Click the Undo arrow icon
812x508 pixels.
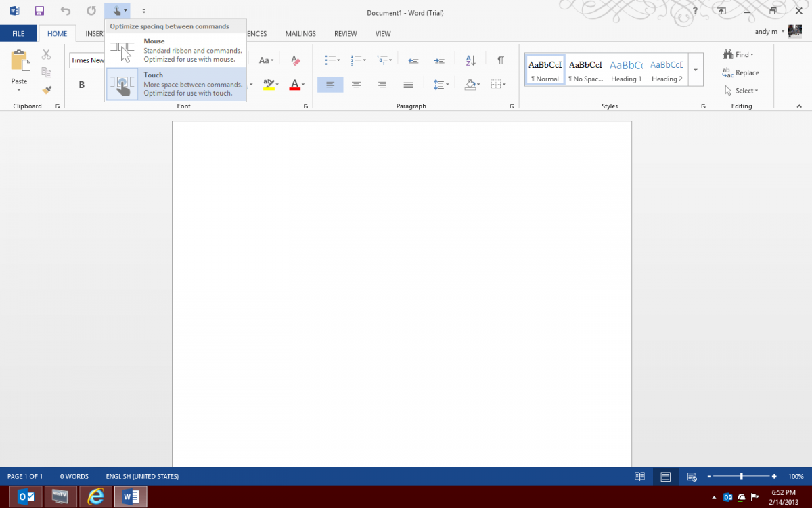coord(66,11)
